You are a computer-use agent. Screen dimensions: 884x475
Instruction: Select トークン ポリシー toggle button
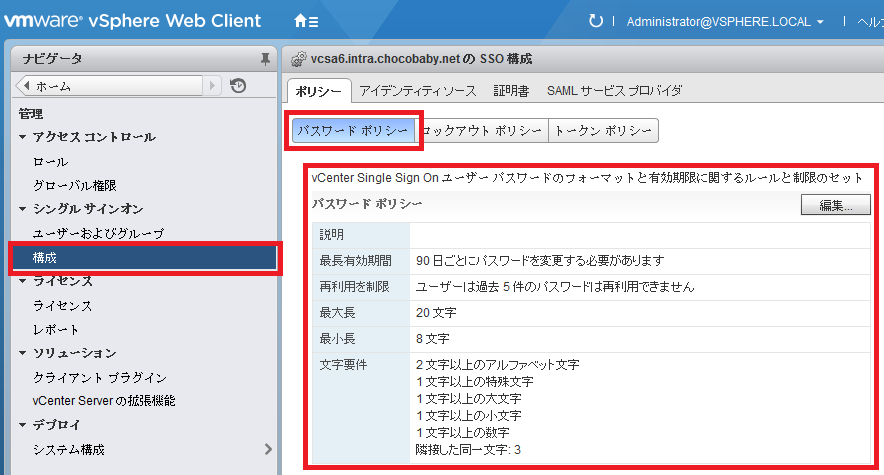(603, 131)
